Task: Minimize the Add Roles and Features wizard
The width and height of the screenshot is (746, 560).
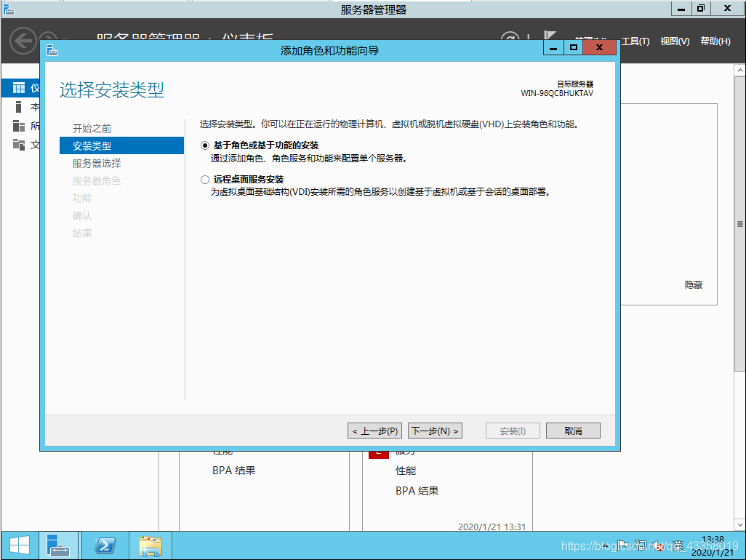Action: tap(553, 47)
